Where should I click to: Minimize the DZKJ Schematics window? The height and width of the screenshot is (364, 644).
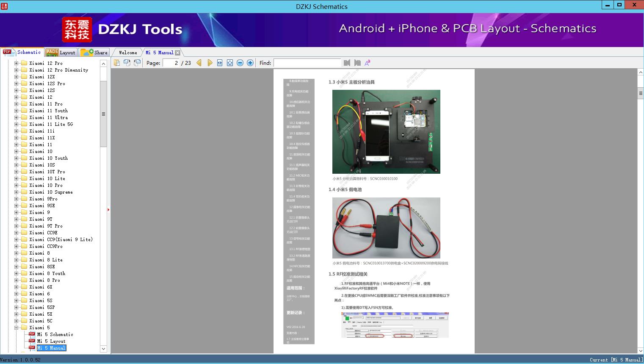(x=608, y=5)
